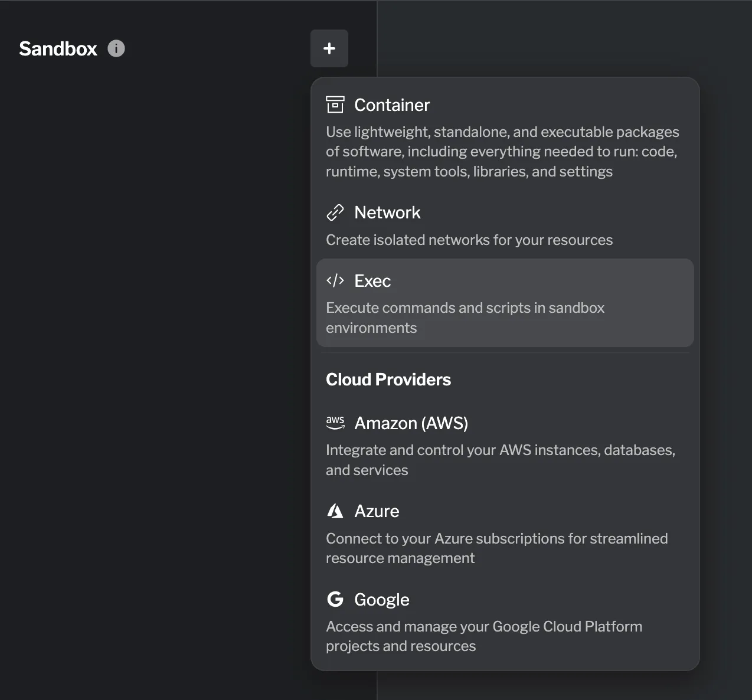Screen dimensions: 752x700
Task: Click the Google logo icon
Action: coord(335,599)
